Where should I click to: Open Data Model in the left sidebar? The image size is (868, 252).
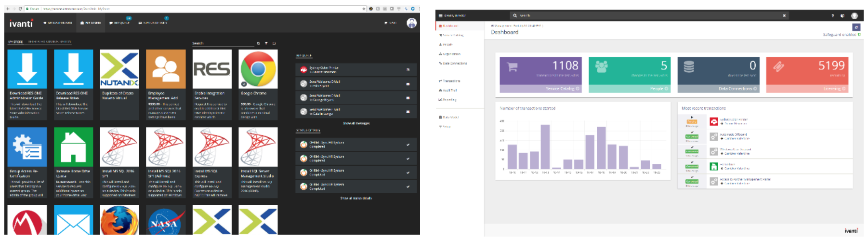coord(449,117)
